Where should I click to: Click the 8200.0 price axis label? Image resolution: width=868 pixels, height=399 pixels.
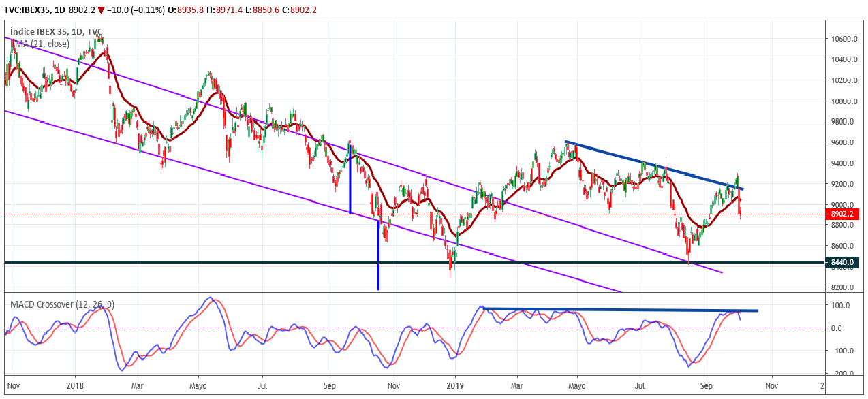click(843, 287)
